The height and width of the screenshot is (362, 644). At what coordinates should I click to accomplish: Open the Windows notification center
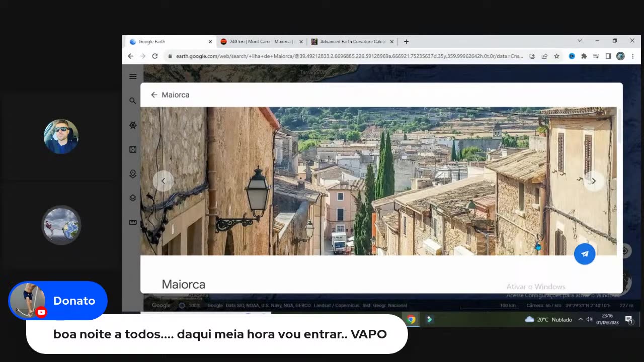[629, 319]
